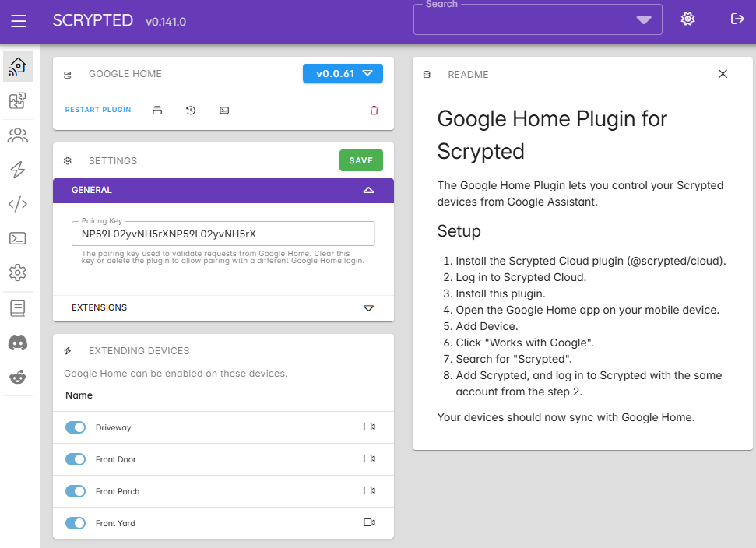Click the log out icon

pos(737,19)
